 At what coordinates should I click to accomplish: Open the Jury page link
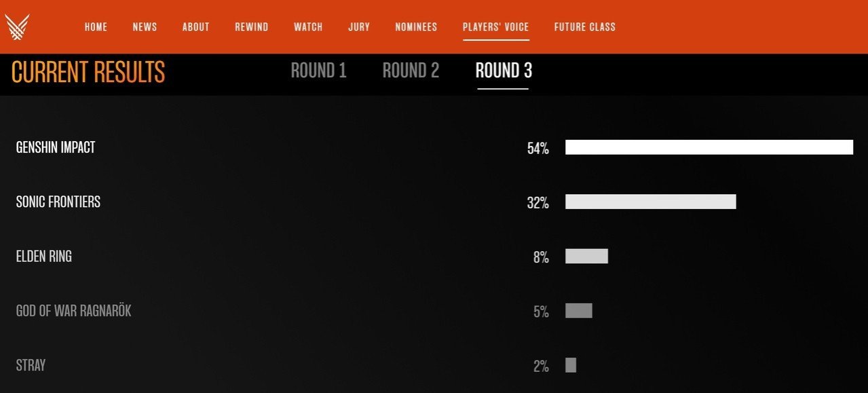359,27
